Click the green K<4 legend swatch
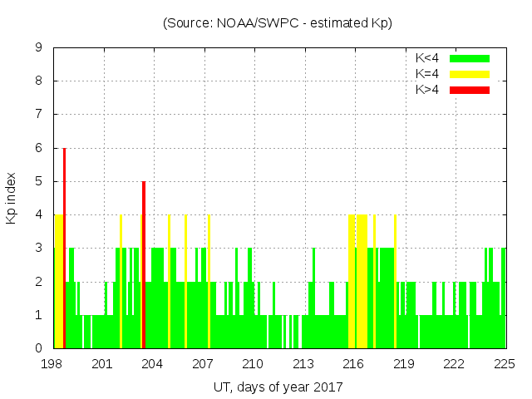Screen dimensions: 532x399 click(470, 58)
